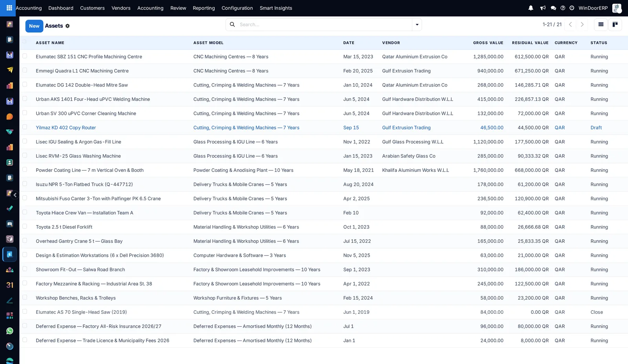Open Emmegi Quadra L1 CNC Machining Centre row
Image resolution: width=628 pixels, height=364 pixels.
(323, 71)
